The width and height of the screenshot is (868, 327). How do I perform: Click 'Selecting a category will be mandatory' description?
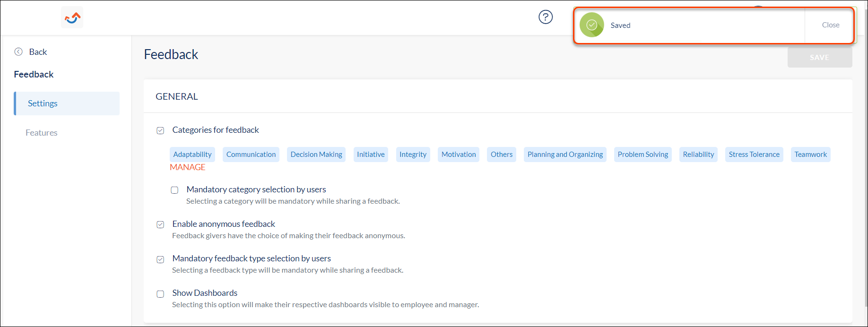click(x=293, y=201)
